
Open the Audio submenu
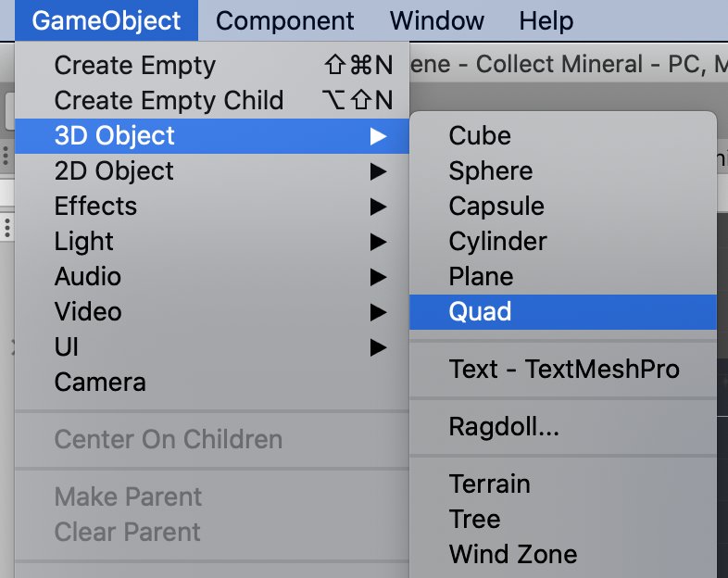(88, 277)
